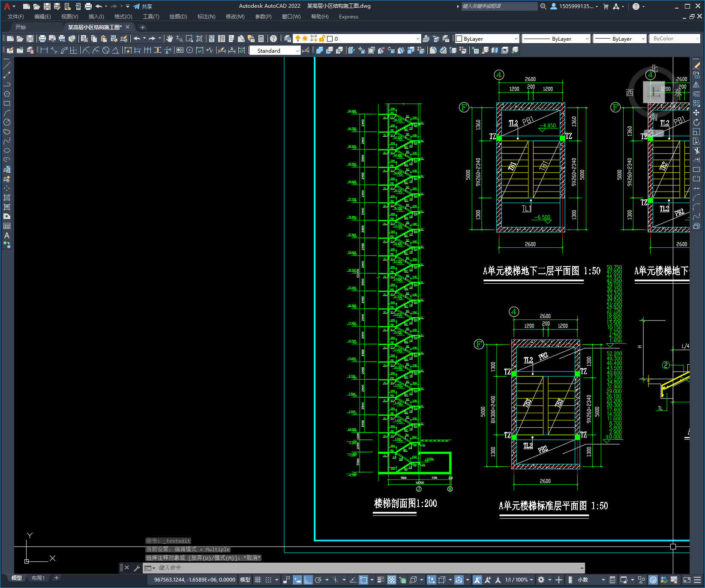Click the search magnifier icon in title bar
705x588 pixels.
[543, 6]
